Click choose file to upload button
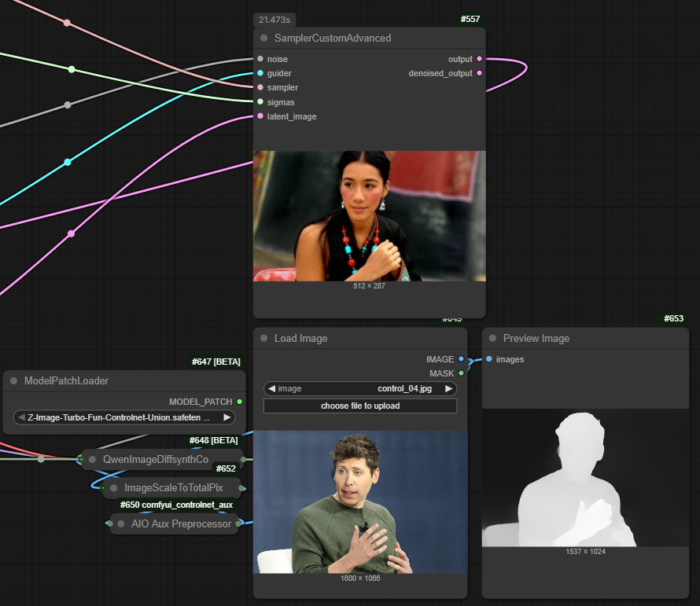This screenshot has width=700, height=606. (x=360, y=406)
